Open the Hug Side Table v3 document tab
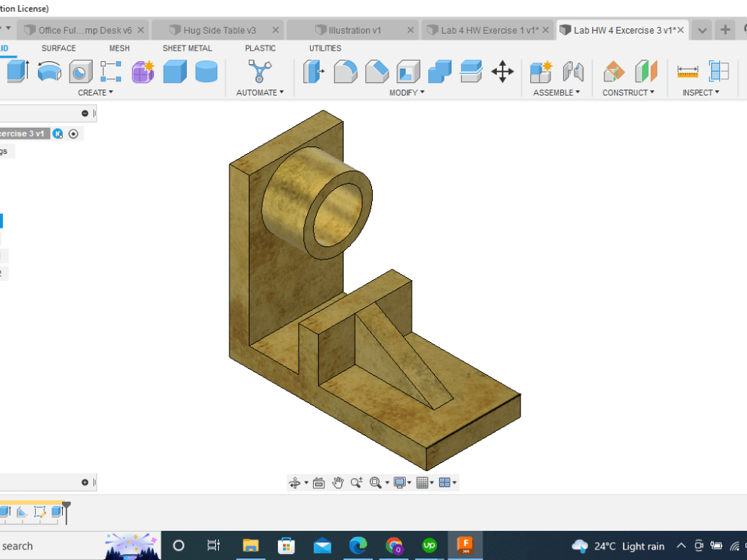Image resolution: width=747 pixels, height=560 pixels. click(x=219, y=30)
